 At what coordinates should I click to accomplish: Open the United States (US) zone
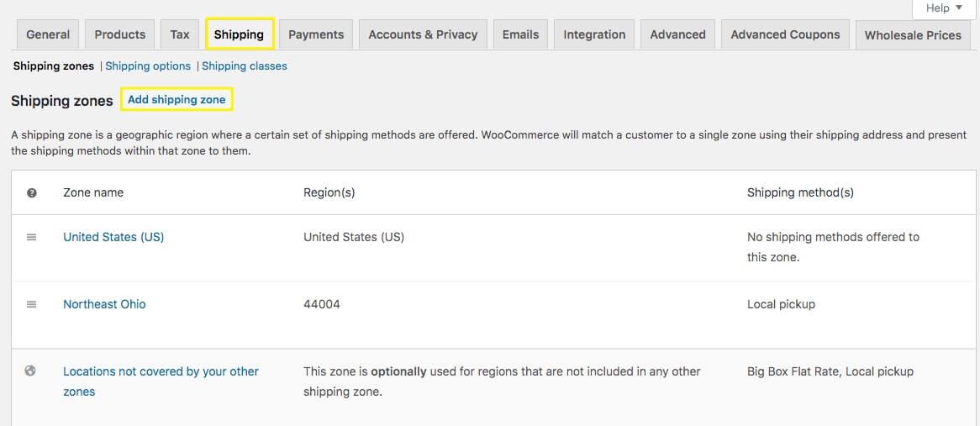(x=113, y=237)
